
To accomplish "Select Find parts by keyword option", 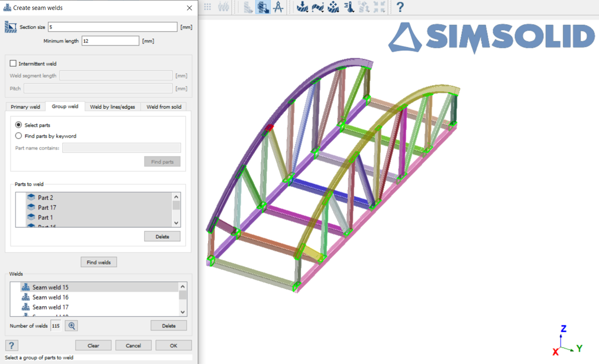I will tap(19, 136).
